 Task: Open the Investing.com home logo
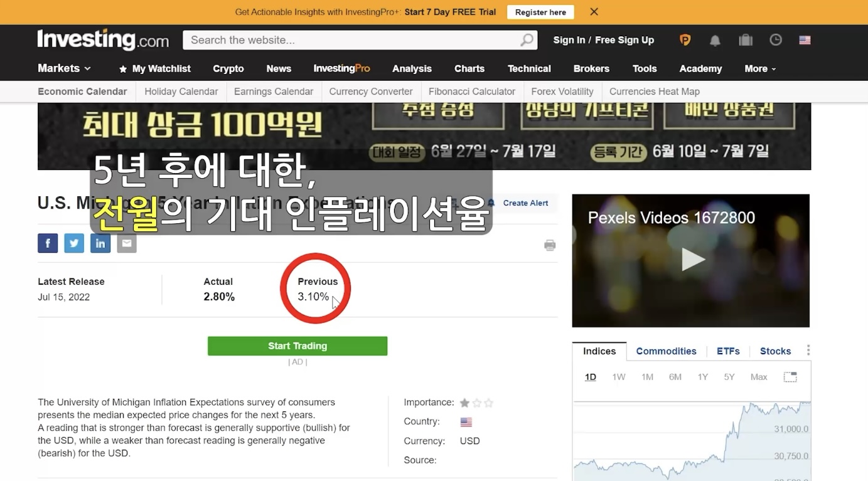tap(103, 40)
